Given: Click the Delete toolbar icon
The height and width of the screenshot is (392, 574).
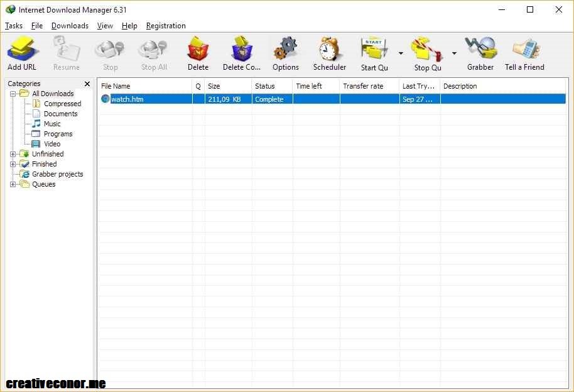Looking at the screenshot, I should pyautogui.click(x=198, y=48).
